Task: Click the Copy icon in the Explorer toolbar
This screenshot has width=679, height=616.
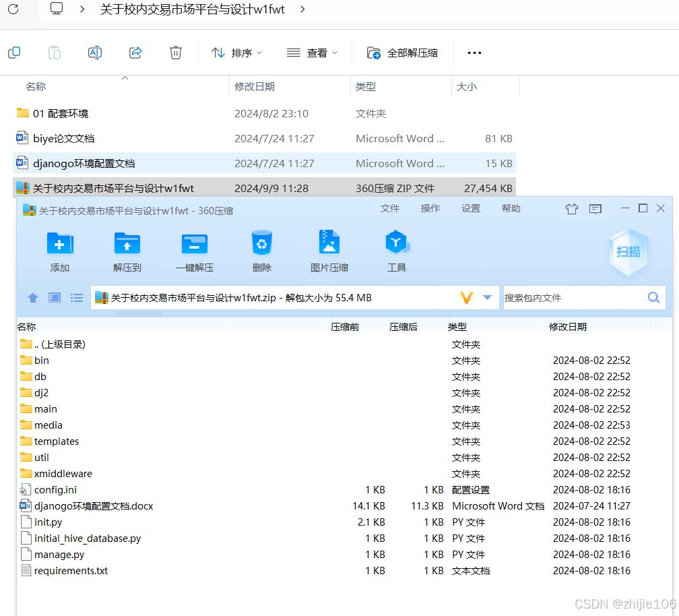Action: click(14, 53)
